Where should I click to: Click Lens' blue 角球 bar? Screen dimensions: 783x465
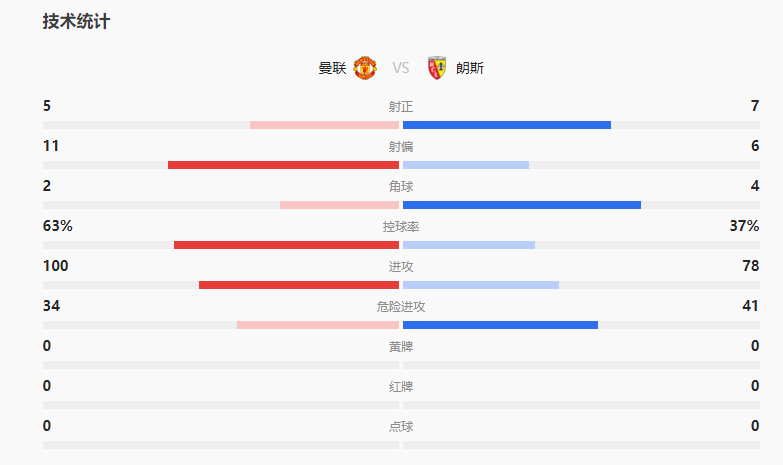[522, 205]
